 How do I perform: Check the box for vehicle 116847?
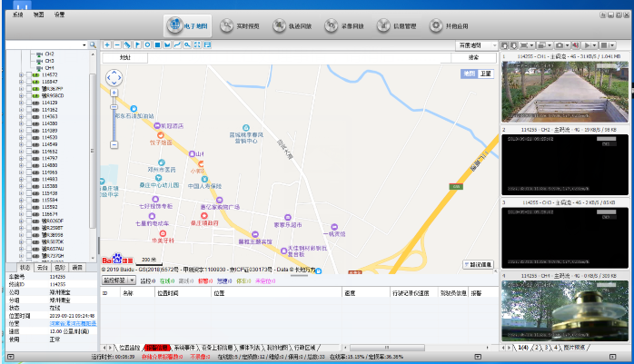30,82
